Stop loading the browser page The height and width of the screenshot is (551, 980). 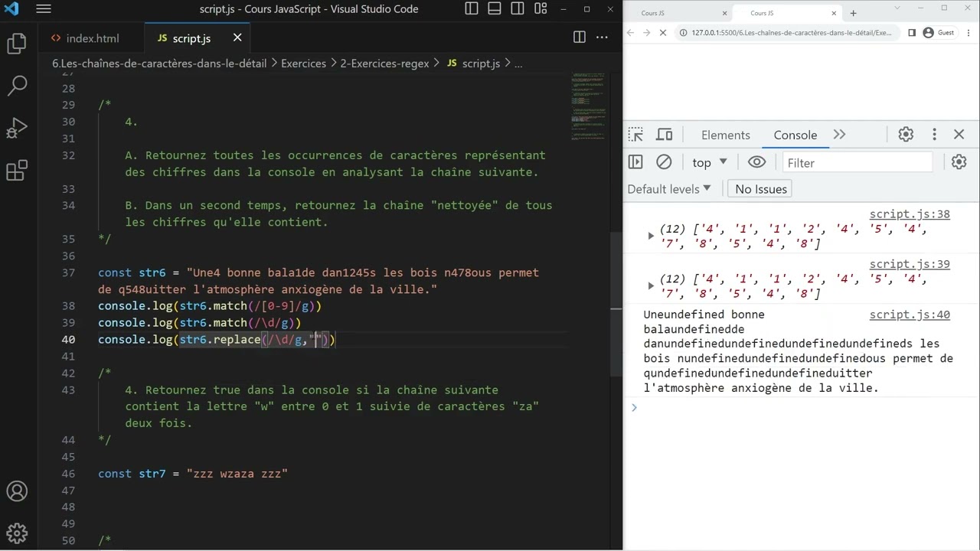tap(663, 33)
